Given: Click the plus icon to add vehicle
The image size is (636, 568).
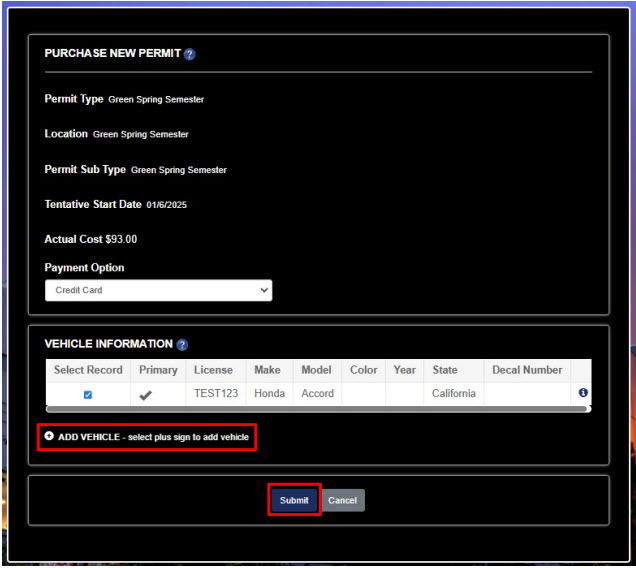Looking at the screenshot, I should 49,437.
